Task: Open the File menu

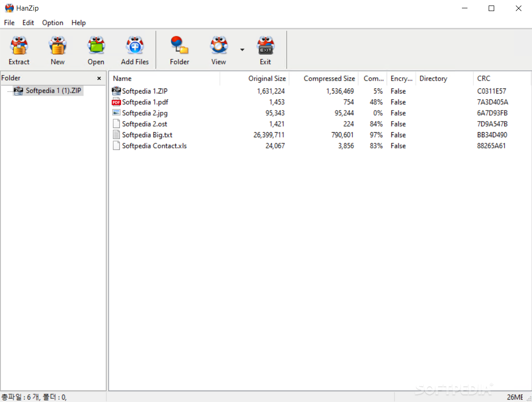Action: 9,23
